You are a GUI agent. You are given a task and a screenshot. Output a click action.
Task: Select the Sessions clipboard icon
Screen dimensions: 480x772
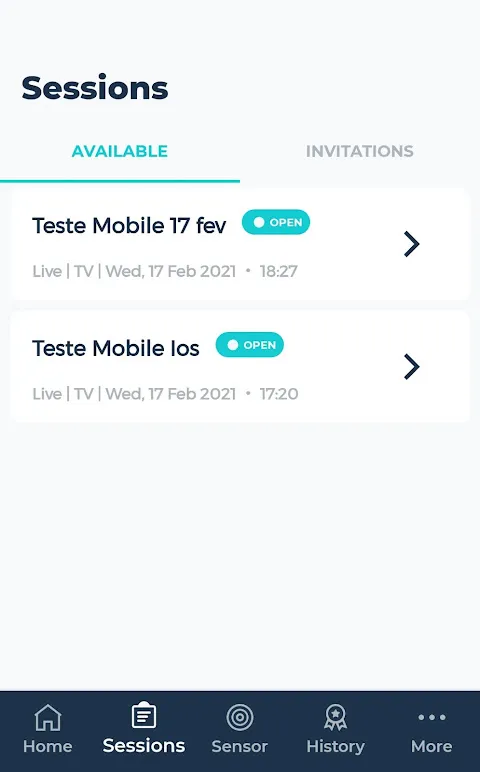144,715
